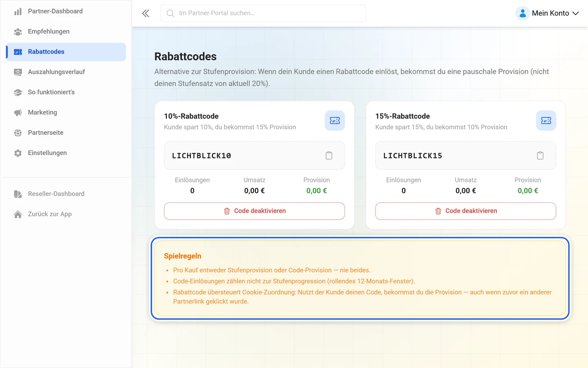
Task: Open Partner-Dashboard menu item
Action: 66,11
